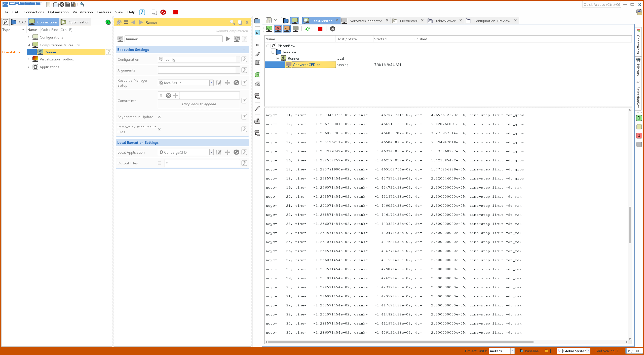644x355 pixels.
Task: Click the Quick Find search field
Action: [75, 30]
